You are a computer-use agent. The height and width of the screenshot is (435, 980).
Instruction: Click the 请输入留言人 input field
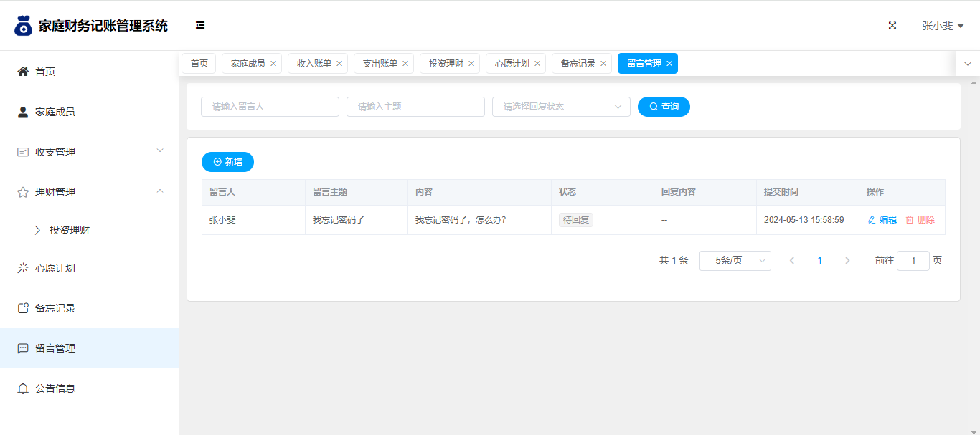click(270, 107)
